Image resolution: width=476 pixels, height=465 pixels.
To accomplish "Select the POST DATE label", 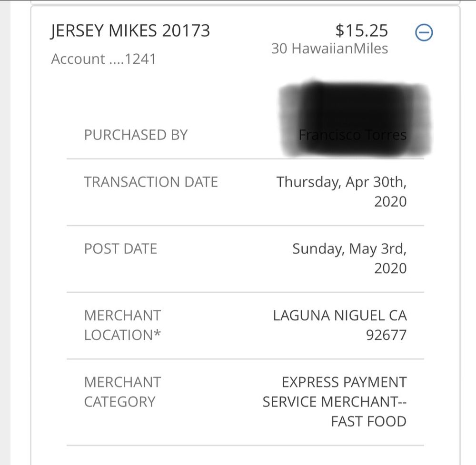I will 120,248.
